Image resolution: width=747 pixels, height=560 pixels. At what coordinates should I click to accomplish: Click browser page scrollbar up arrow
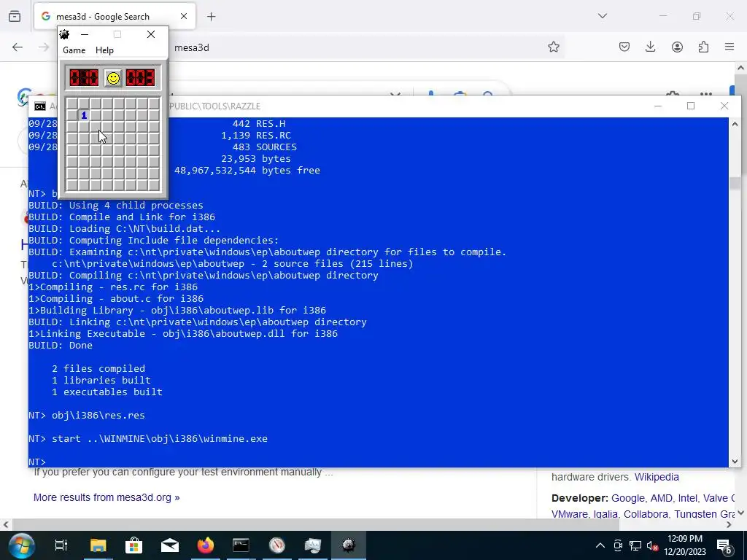tap(741, 68)
